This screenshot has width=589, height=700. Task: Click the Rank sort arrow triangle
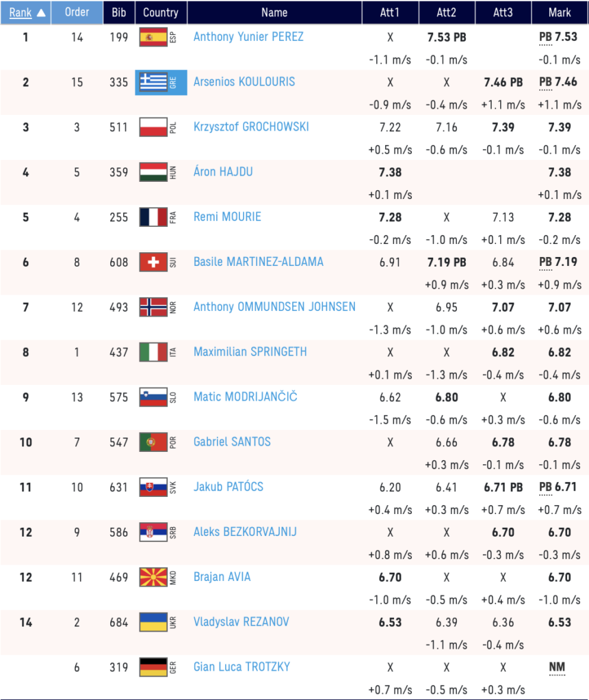pyautogui.click(x=41, y=12)
